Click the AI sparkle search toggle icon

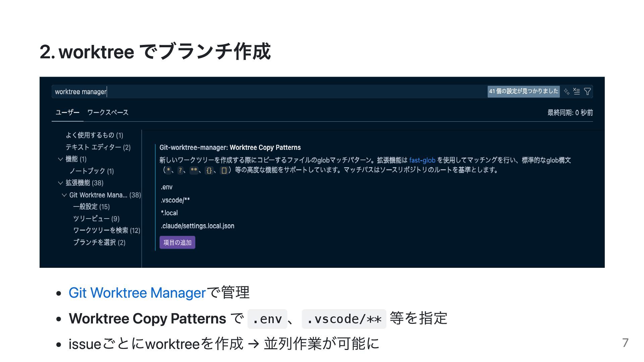pyautogui.click(x=567, y=92)
